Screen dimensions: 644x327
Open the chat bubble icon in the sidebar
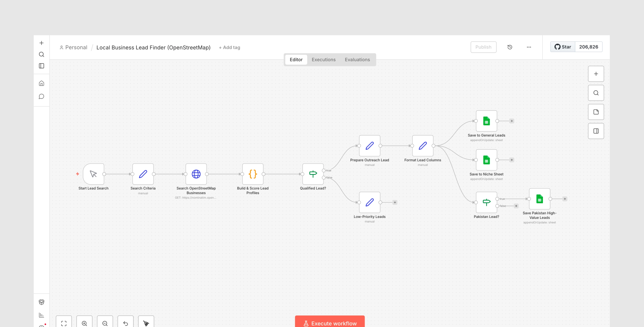(x=42, y=97)
